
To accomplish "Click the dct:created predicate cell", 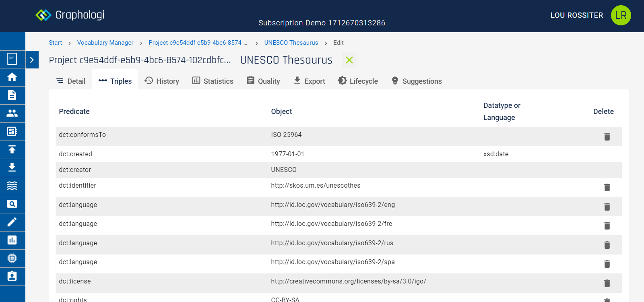I will [x=75, y=154].
